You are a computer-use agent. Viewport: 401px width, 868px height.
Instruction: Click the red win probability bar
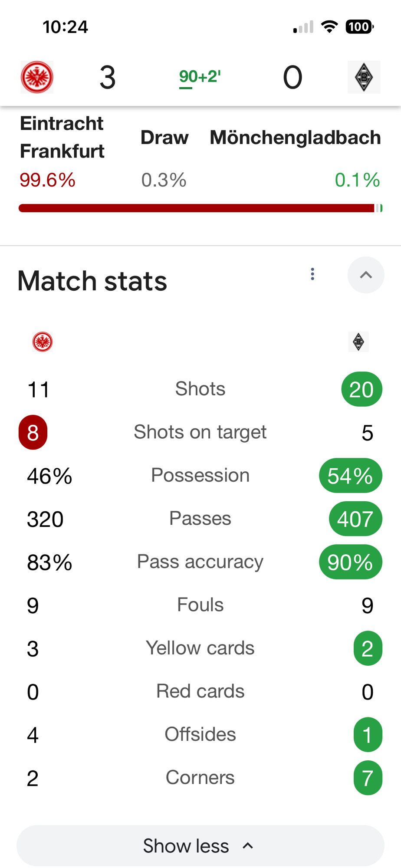tap(196, 208)
